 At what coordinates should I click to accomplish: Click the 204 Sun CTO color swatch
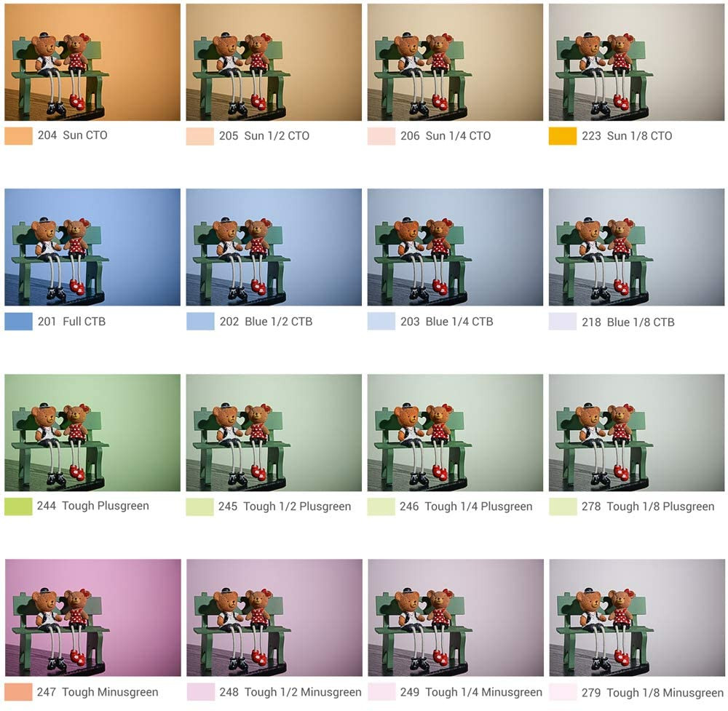tap(19, 136)
